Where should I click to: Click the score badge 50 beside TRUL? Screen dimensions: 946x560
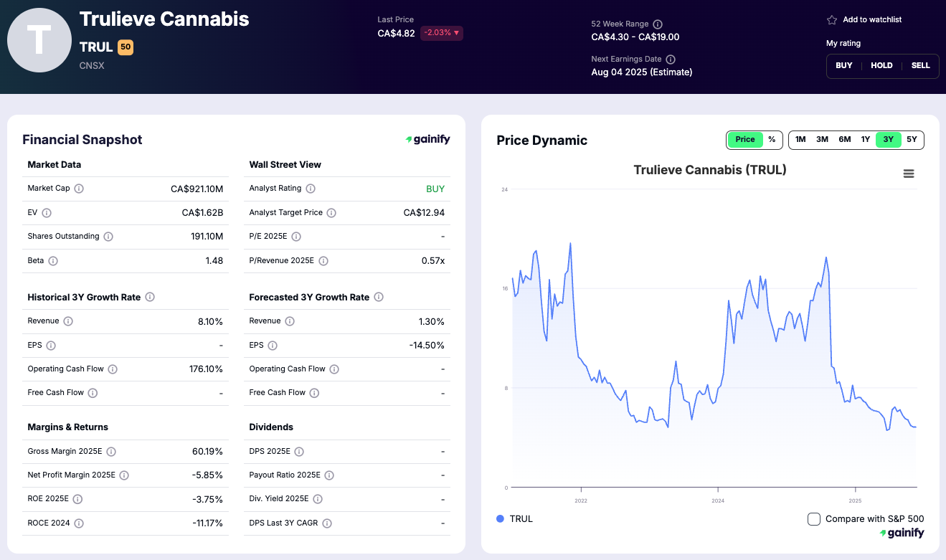click(x=126, y=47)
